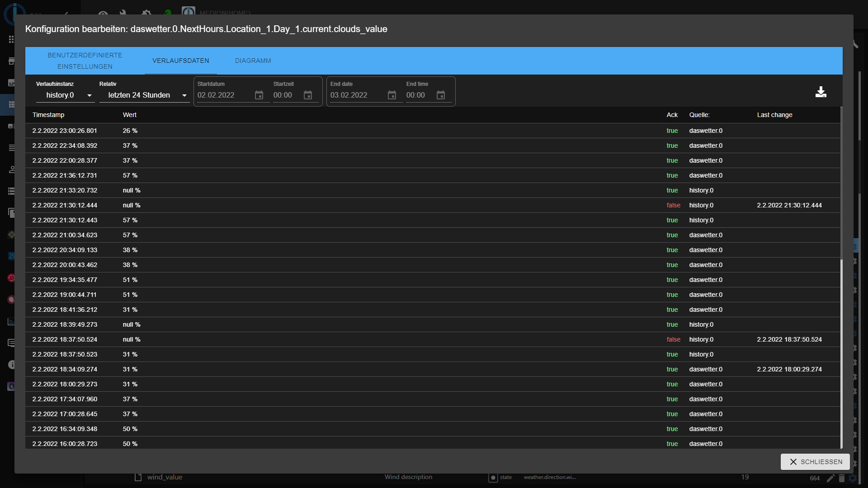868x488 pixels.
Task: Open End time picker icon
Action: tap(441, 95)
